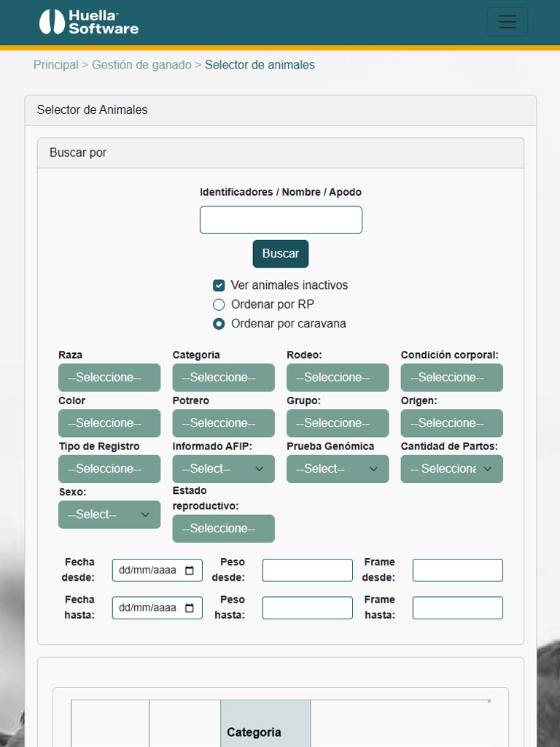Select Ordenar por caravana option
The height and width of the screenshot is (747, 560).
(x=219, y=324)
